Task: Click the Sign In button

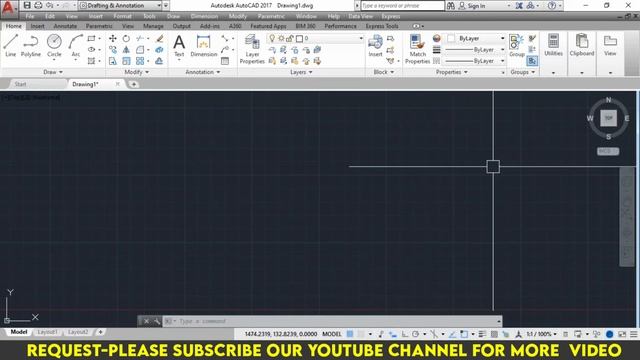Action: (x=472, y=6)
